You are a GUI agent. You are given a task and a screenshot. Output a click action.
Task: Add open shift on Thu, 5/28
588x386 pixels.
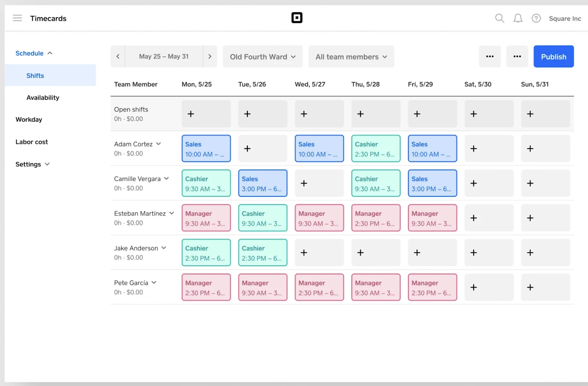pos(376,114)
